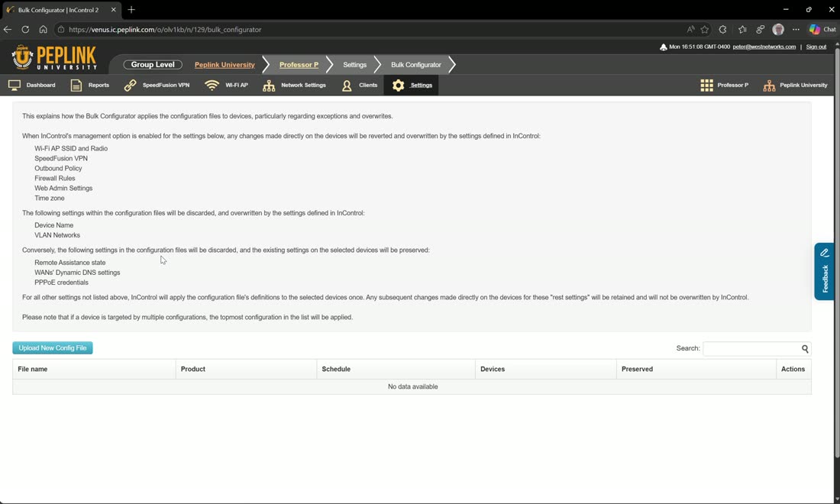Image resolution: width=840 pixels, height=504 pixels.
Task: Click the Bulk Configurator breadcrumb item
Action: coord(416,65)
